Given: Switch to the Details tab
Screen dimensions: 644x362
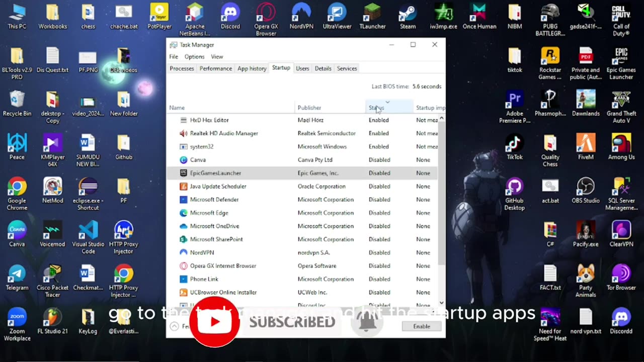Looking at the screenshot, I should (x=323, y=68).
